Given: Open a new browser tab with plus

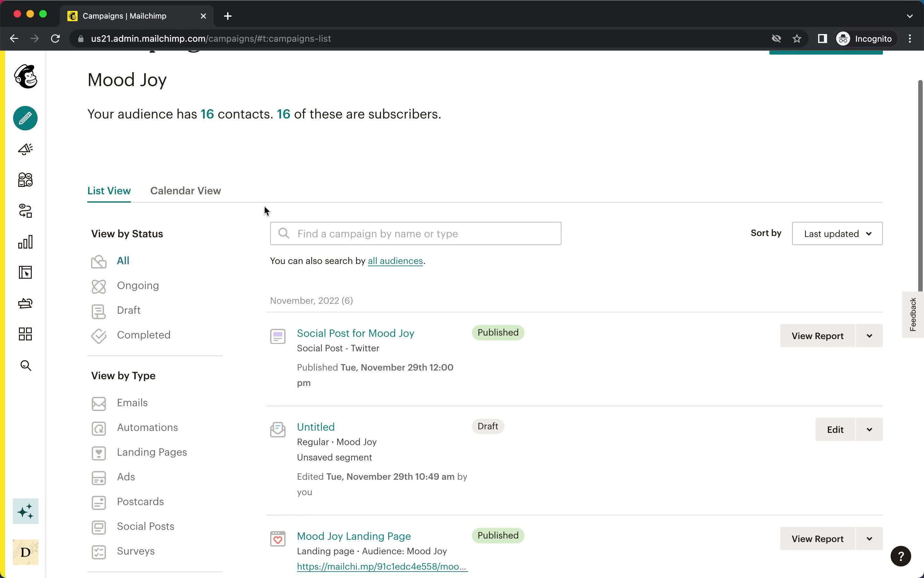Looking at the screenshot, I should pyautogui.click(x=227, y=16).
